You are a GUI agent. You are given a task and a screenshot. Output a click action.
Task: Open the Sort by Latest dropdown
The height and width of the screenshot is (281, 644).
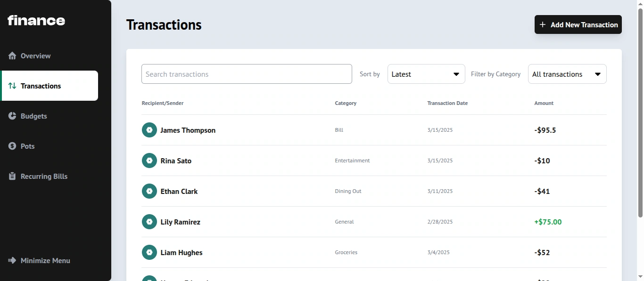426,74
